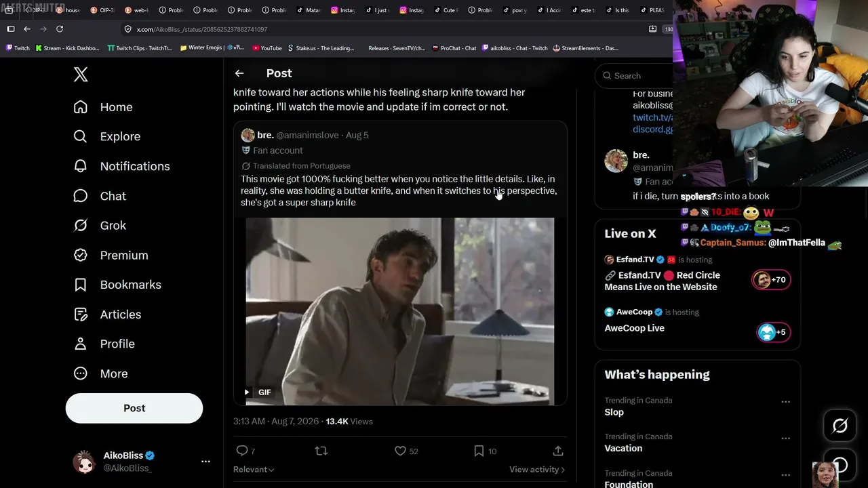Image resolution: width=868 pixels, height=488 pixels.
Task: Repost the tweet with the repost icon
Action: click(x=321, y=451)
